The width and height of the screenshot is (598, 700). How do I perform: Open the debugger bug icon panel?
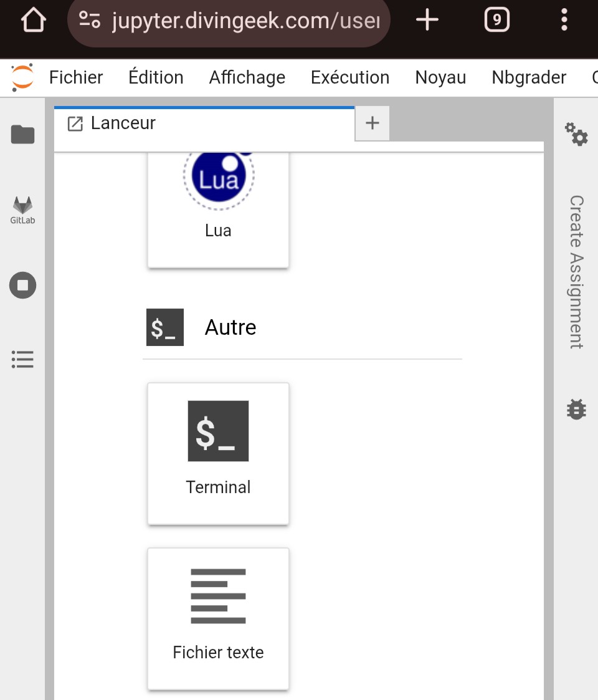(x=576, y=409)
